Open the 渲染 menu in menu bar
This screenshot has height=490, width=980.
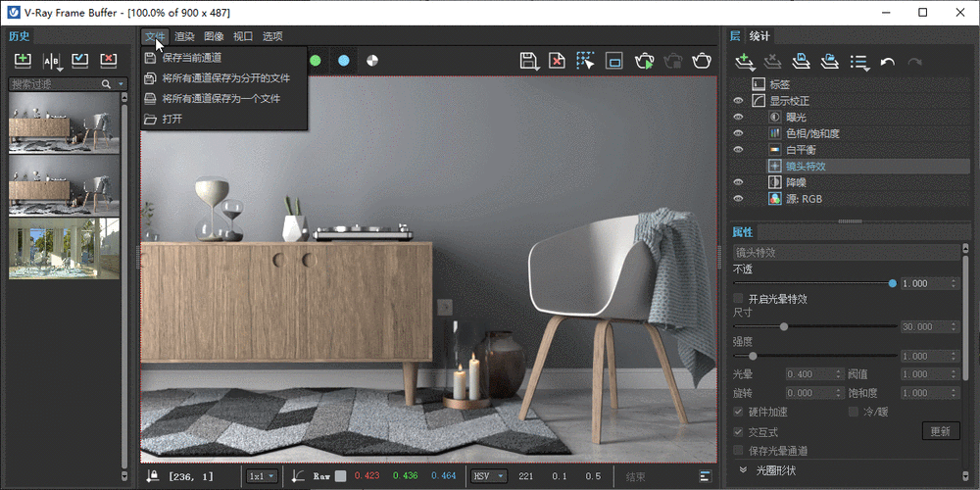(184, 36)
